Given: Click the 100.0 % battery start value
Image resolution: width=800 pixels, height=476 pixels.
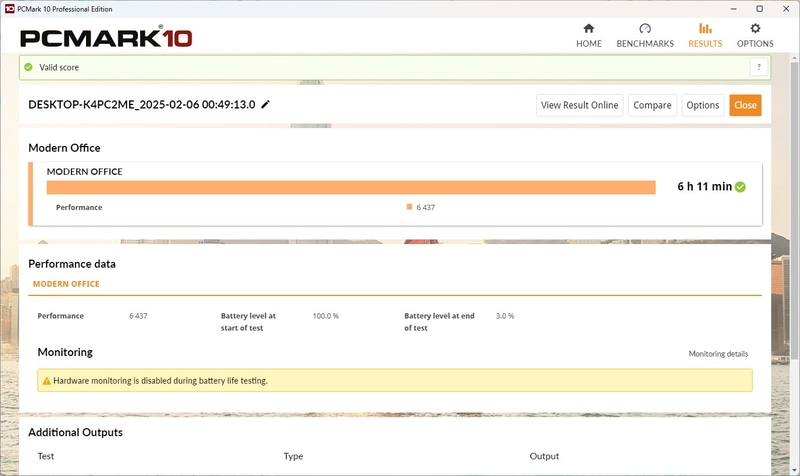Looking at the screenshot, I should (x=326, y=316).
